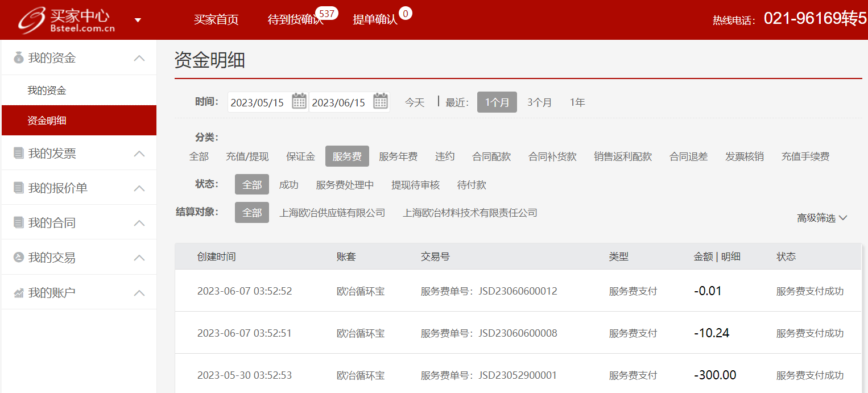
Task: Open the end date calendar icon
Action: [x=381, y=102]
